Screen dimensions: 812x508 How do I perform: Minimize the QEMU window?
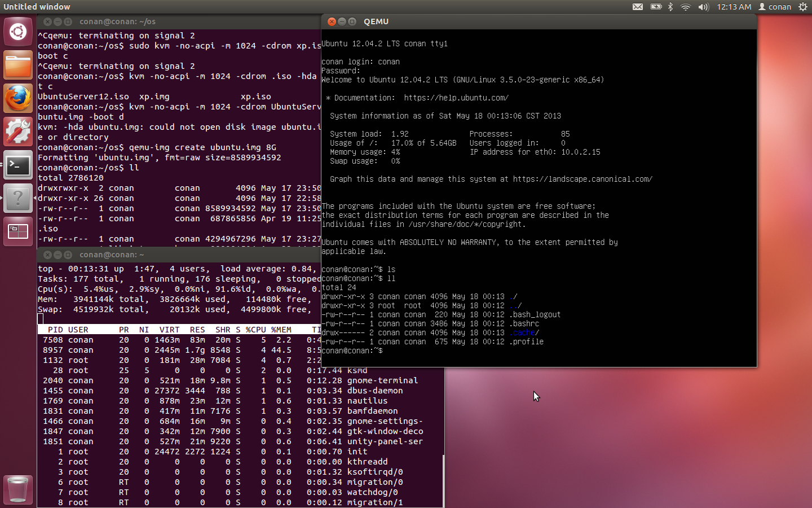342,21
